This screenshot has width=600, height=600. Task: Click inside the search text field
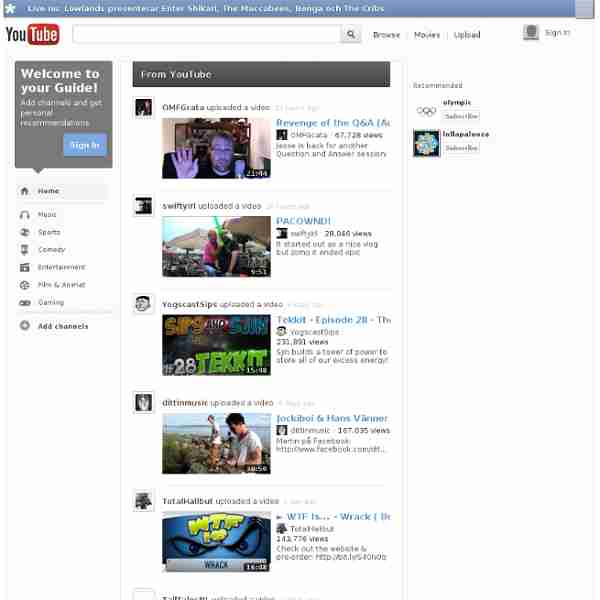coord(206,34)
